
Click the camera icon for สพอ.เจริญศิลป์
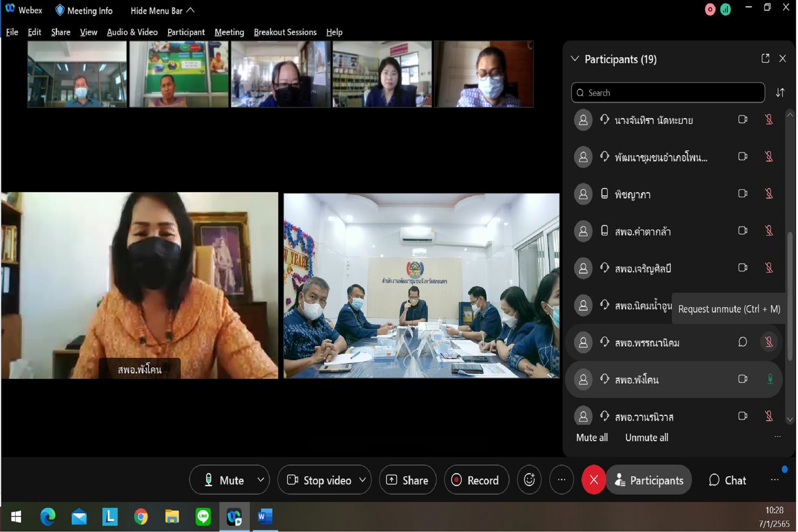[x=743, y=268]
